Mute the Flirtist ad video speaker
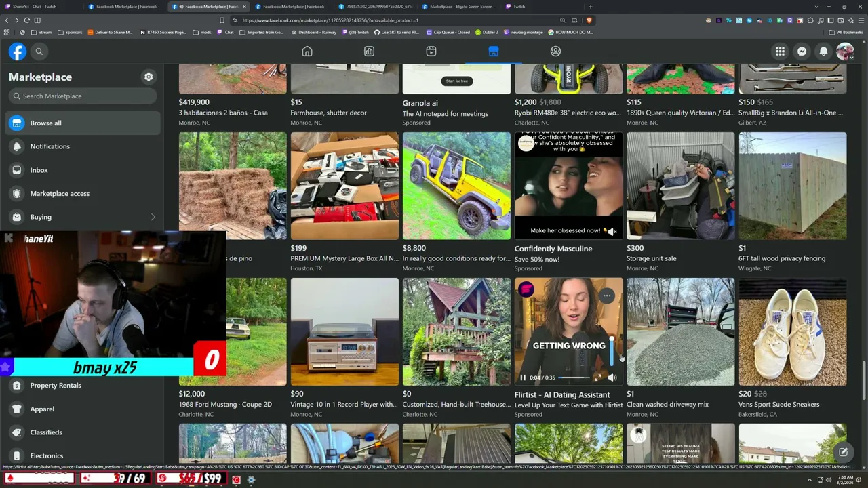The image size is (868, 488). [612, 378]
